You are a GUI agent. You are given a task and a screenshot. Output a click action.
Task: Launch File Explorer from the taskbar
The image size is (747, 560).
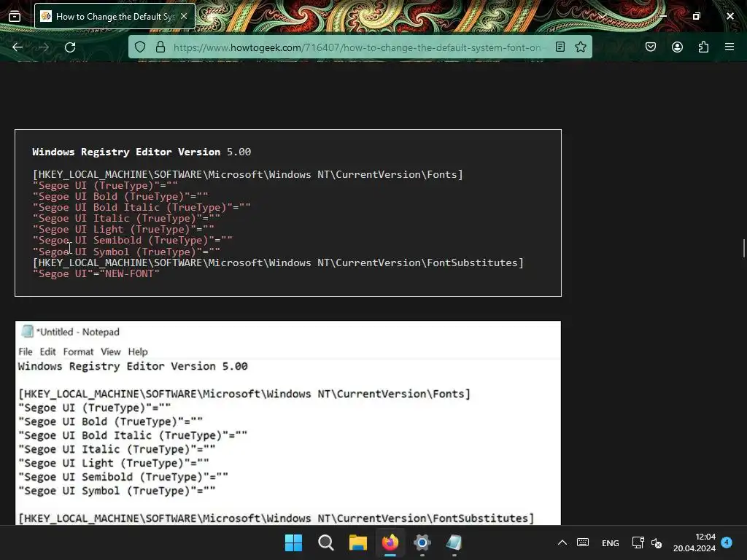coord(357,542)
